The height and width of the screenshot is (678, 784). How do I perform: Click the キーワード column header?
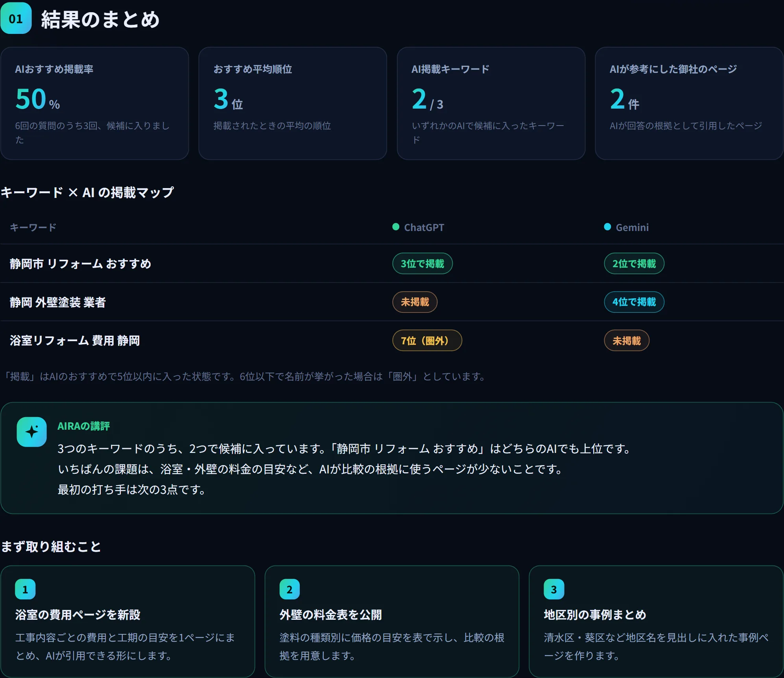[33, 227]
